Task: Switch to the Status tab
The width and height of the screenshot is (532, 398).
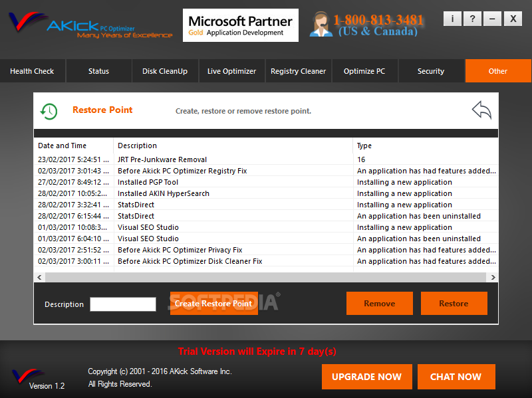Action: pyautogui.click(x=98, y=71)
